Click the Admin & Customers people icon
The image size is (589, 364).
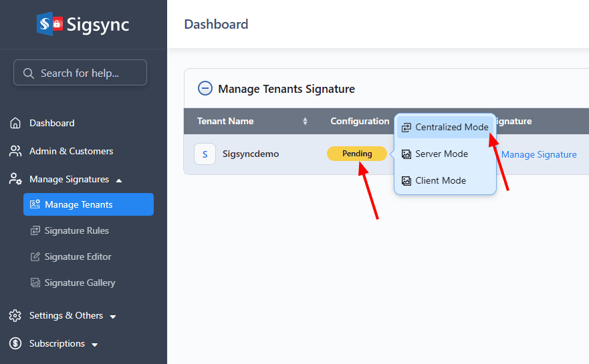15,151
